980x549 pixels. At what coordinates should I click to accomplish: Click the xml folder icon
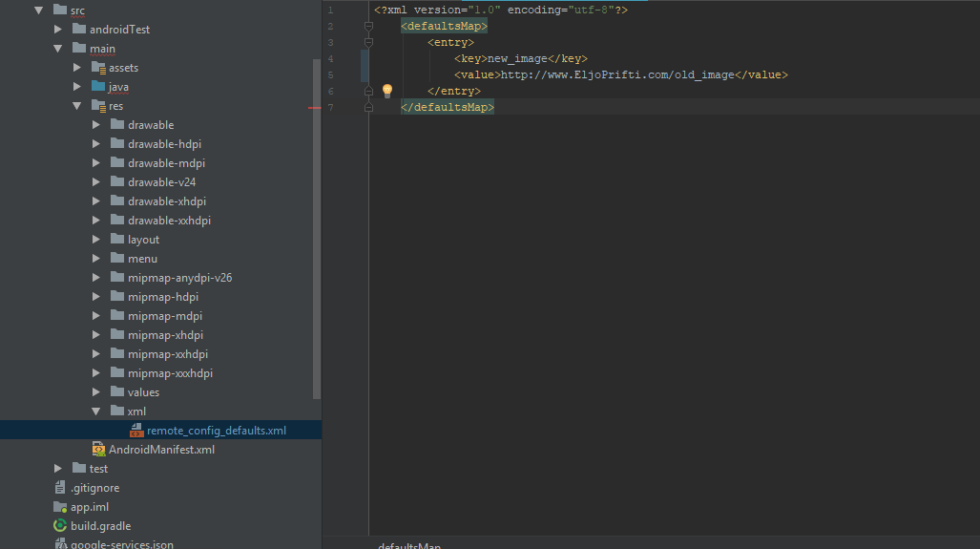117,411
